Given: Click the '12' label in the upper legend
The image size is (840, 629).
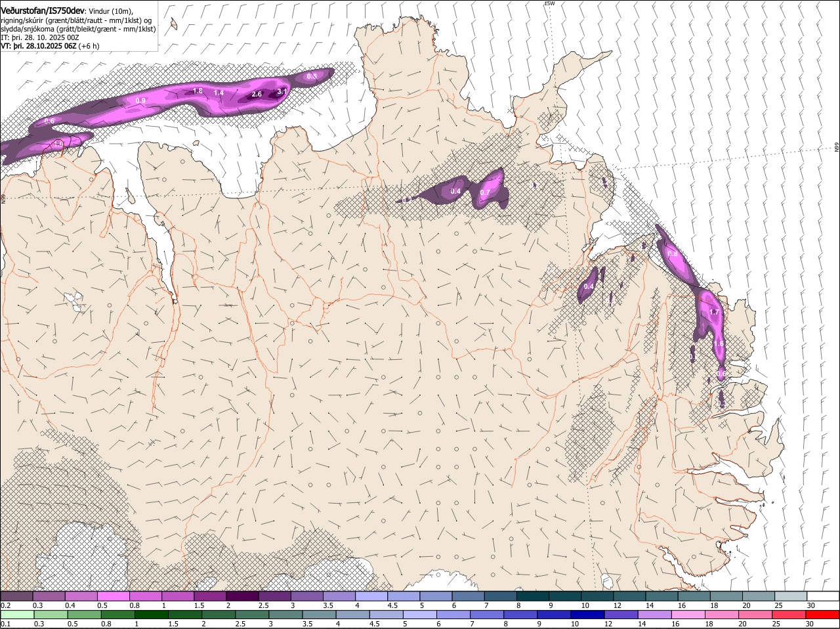Looking at the screenshot, I should point(617,605).
